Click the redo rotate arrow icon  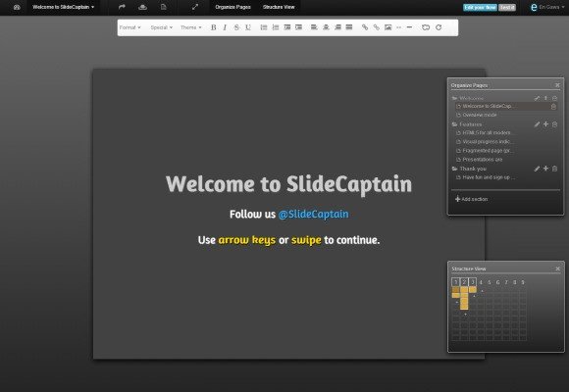[439, 27]
